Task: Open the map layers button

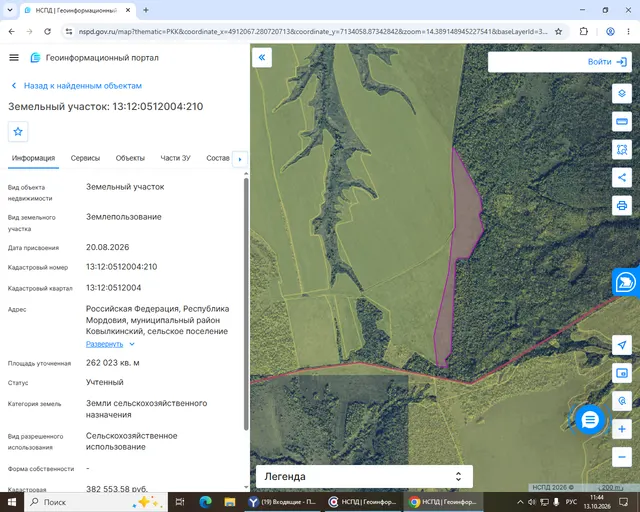Action: coord(622,94)
